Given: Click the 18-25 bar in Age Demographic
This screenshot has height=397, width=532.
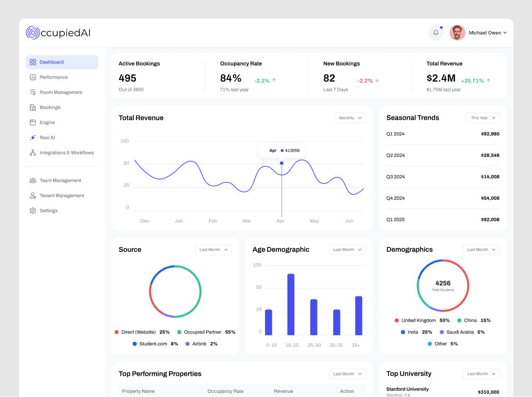Looking at the screenshot, I should coord(291,305).
